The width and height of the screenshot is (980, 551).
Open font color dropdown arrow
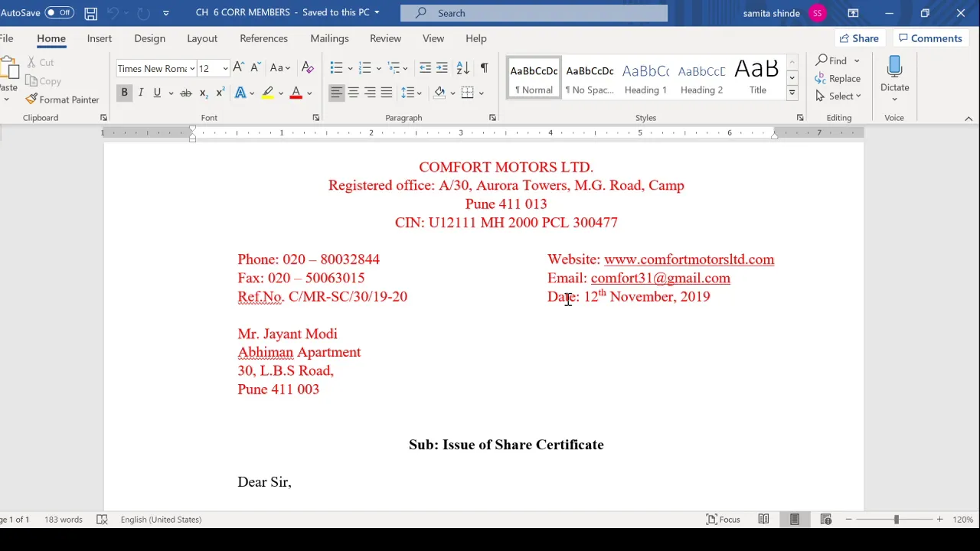(x=309, y=93)
